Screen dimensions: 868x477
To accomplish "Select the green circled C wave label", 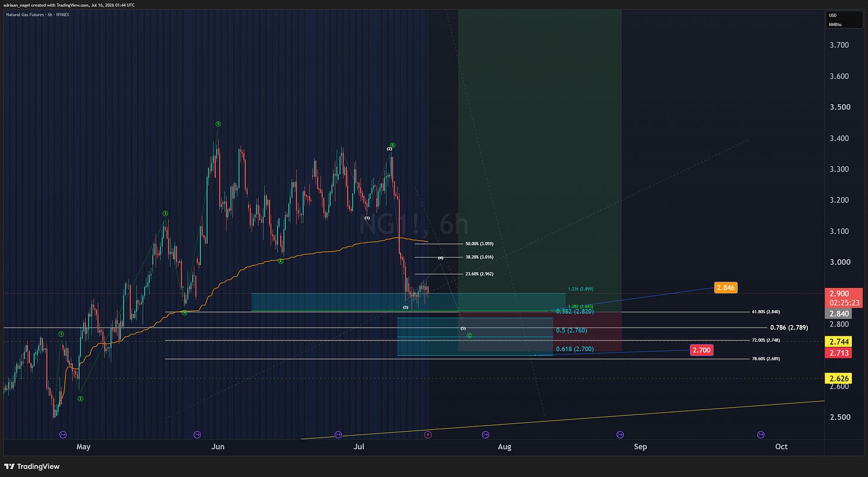I will (470, 336).
